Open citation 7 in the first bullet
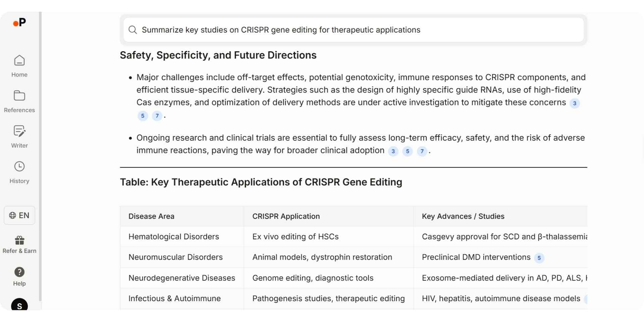This screenshot has width=644, height=322. 157,116
